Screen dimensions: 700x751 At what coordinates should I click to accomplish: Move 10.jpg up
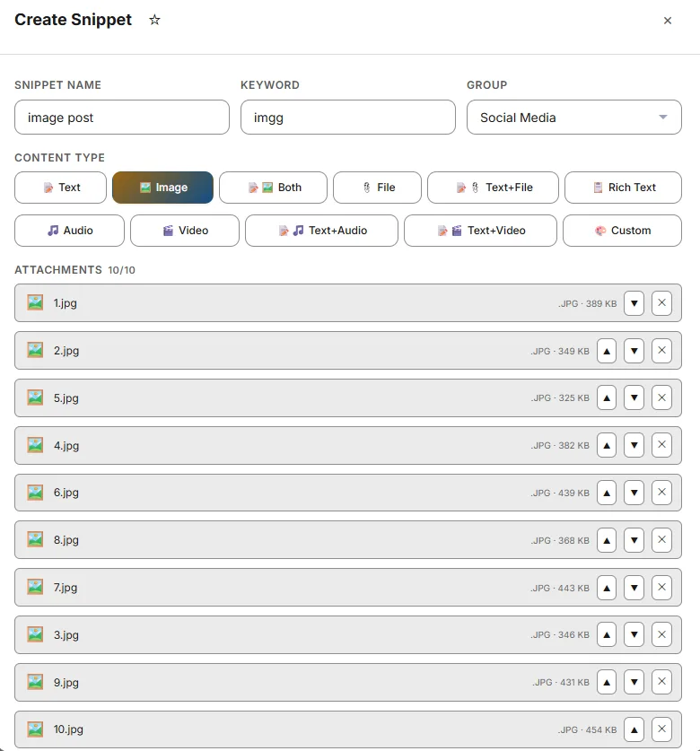(634, 729)
